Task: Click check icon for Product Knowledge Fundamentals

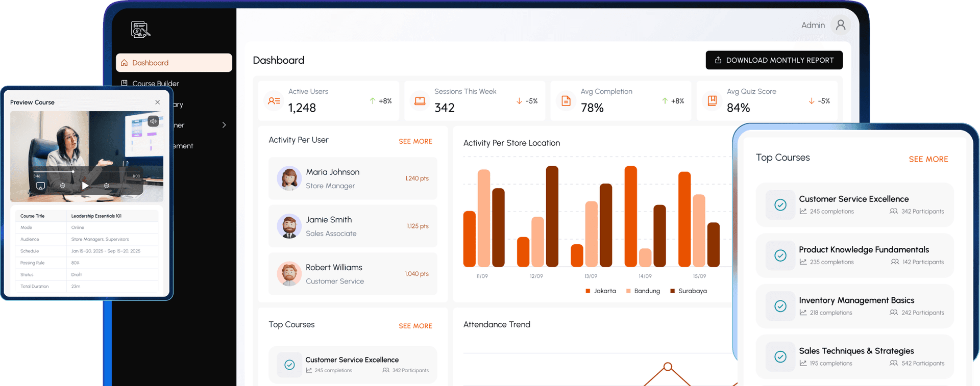Action: [780, 255]
